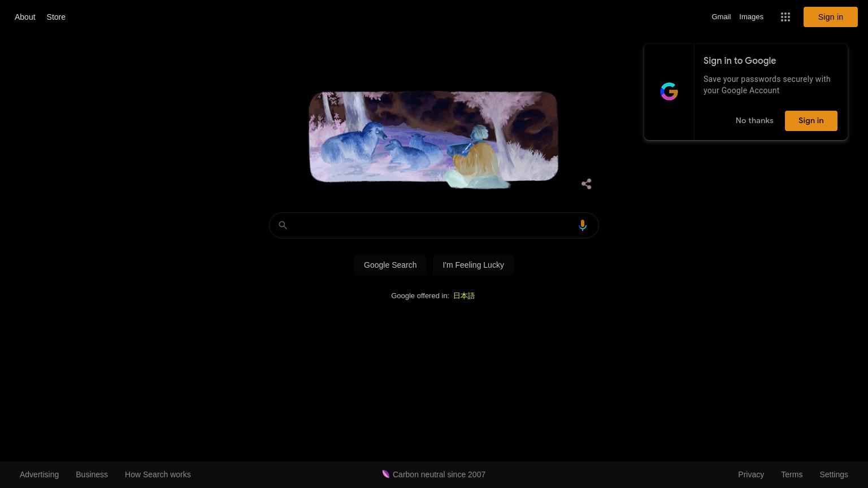This screenshot has height=488, width=868.
Task: Click the I'm Feeling Lucky button
Action: (x=473, y=265)
